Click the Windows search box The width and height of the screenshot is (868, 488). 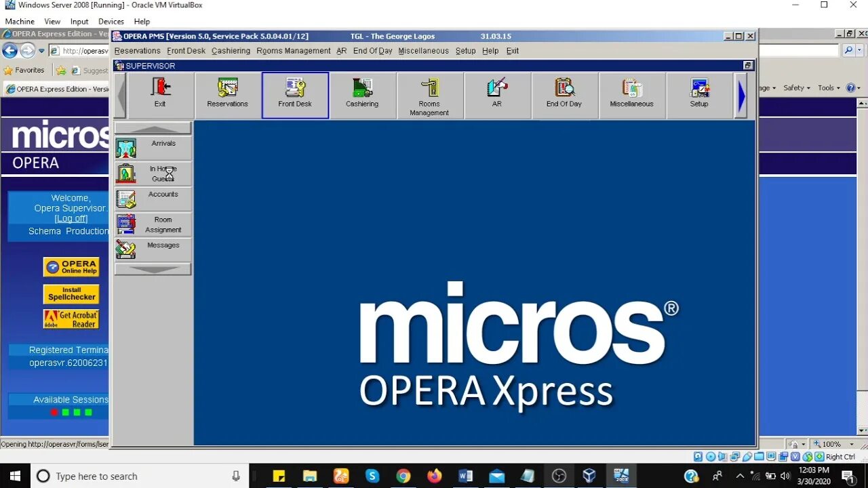[x=139, y=476]
